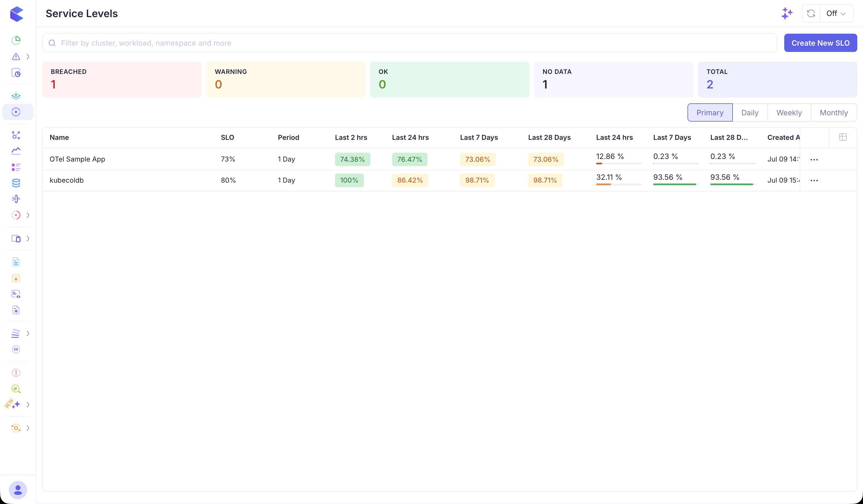Image resolution: width=863 pixels, height=504 pixels.
Task: Click the app logo at top left
Action: pyautogui.click(x=17, y=14)
